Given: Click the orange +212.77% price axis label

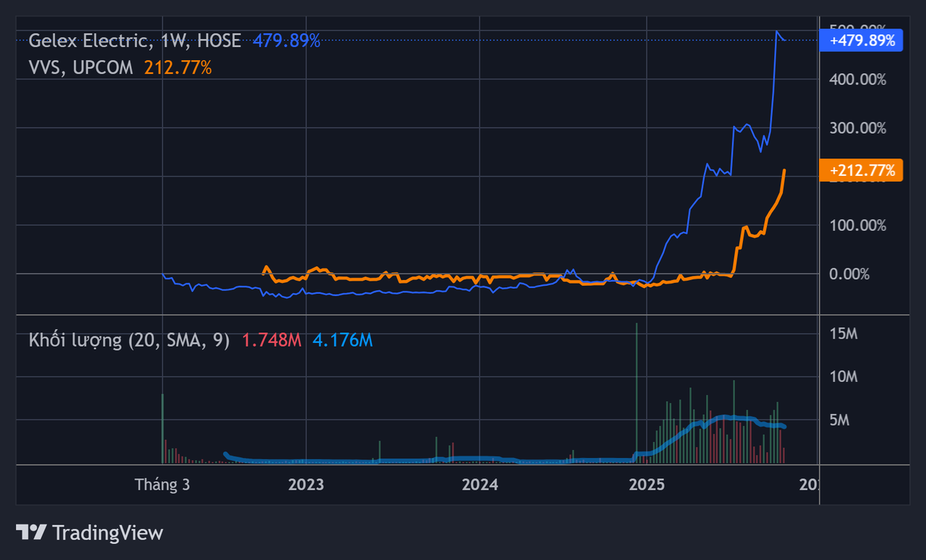Looking at the screenshot, I should click(x=862, y=171).
